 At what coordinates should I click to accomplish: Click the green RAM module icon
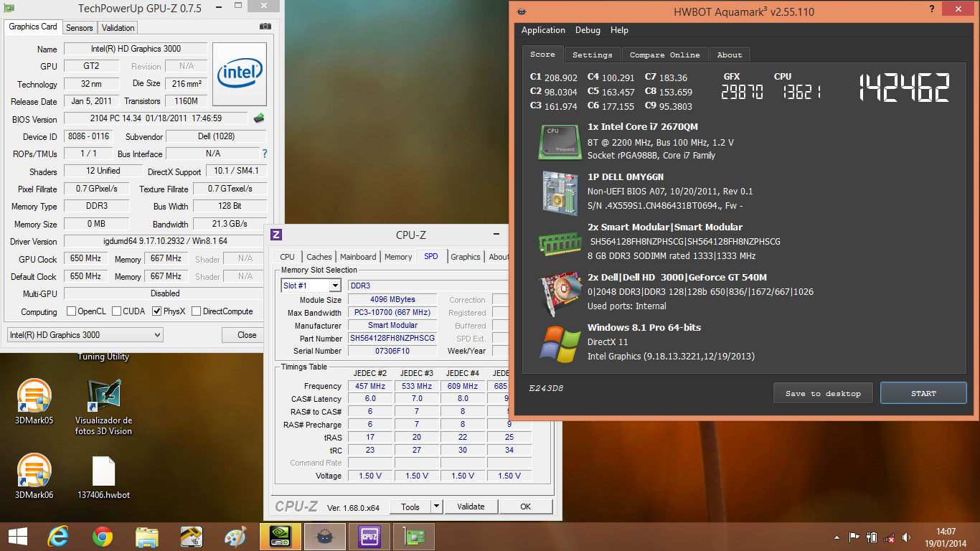560,242
